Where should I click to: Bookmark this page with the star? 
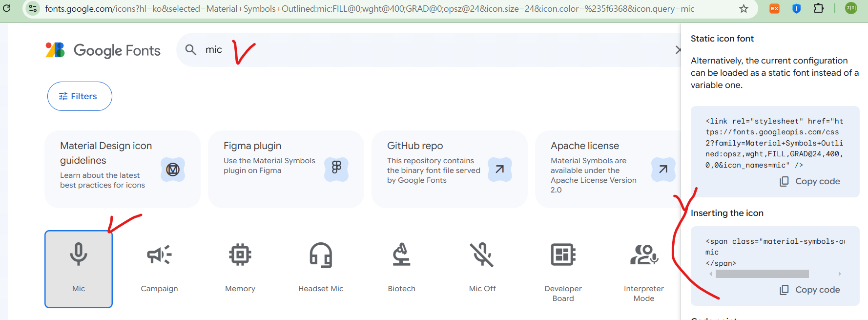tap(744, 8)
